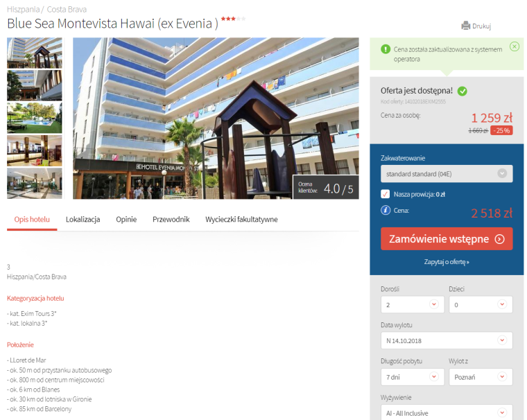Open the Dorośli adults dropdown
The width and height of the screenshot is (527, 420).
(x=413, y=304)
